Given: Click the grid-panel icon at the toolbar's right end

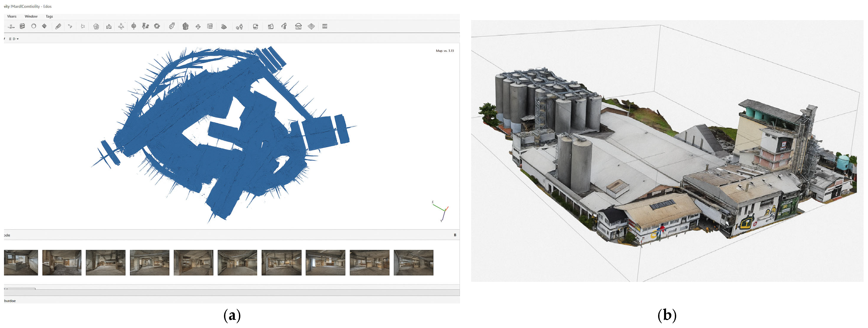Looking at the screenshot, I should [325, 26].
